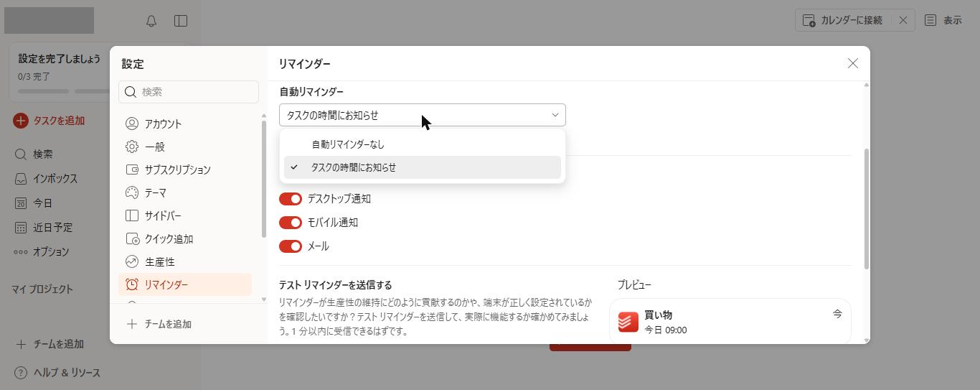This screenshot has width=980, height=390.
Task: Close the settings dialog
Action: 853,63
